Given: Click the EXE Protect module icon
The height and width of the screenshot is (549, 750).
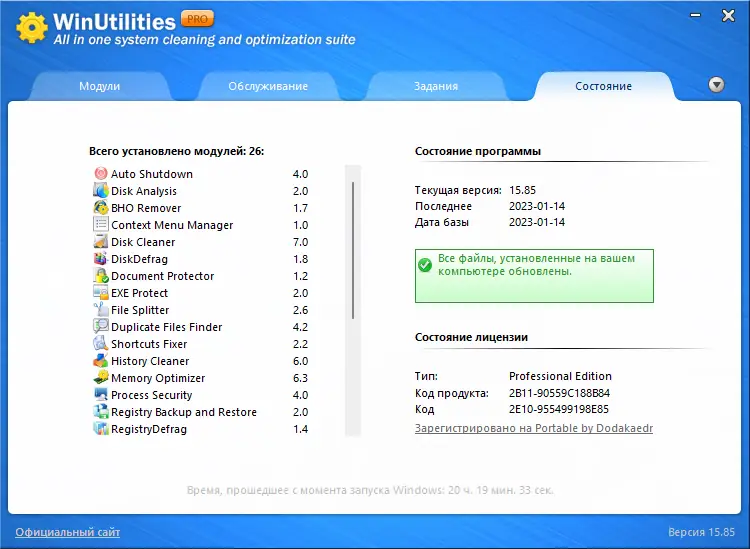Looking at the screenshot, I should pyautogui.click(x=100, y=292).
